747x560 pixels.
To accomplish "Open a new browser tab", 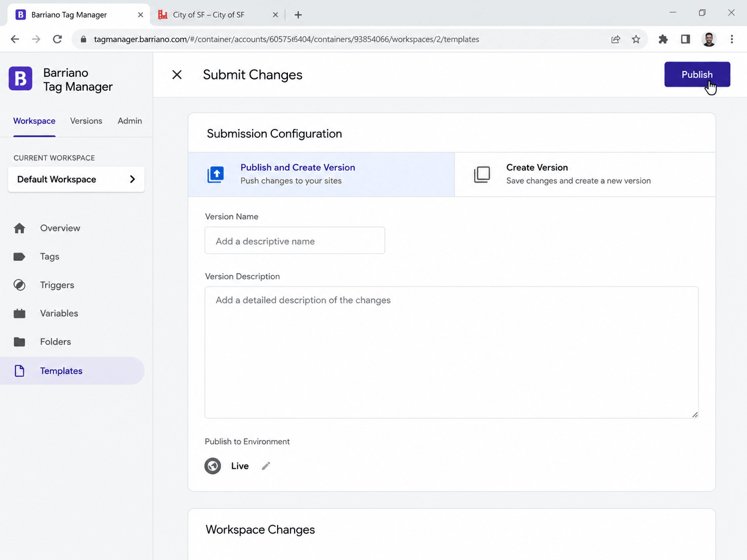I will (x=298, y=14).
